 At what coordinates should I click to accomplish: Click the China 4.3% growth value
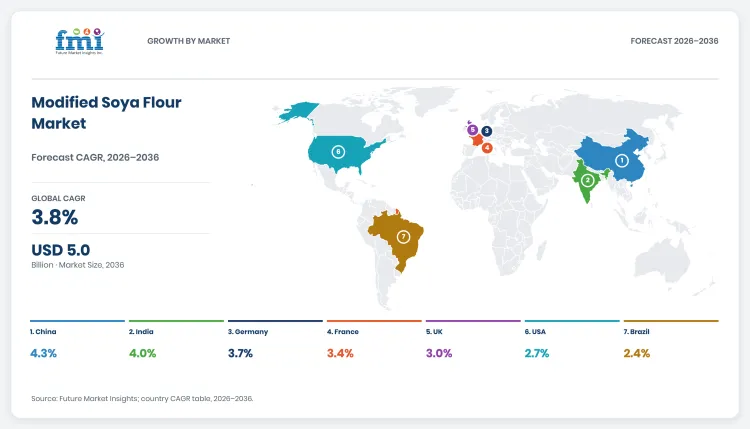pyautogui.click(x=44, y=353)
